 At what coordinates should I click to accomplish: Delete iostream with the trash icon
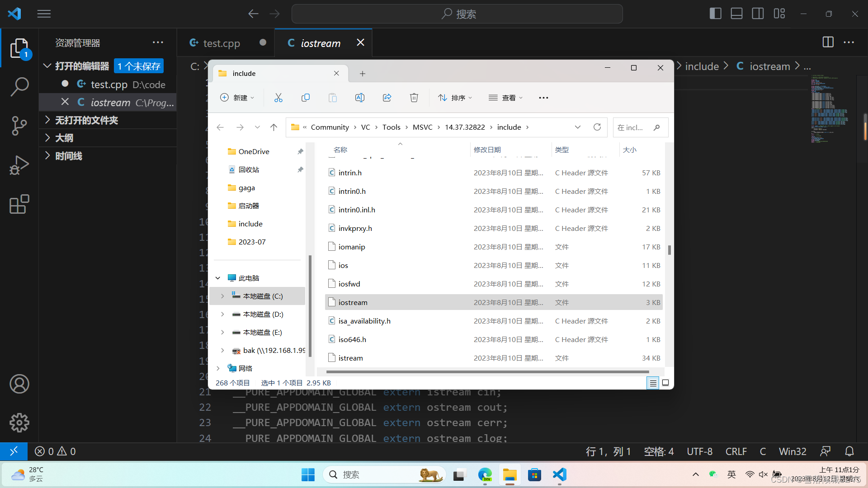(x=414, y=98)
